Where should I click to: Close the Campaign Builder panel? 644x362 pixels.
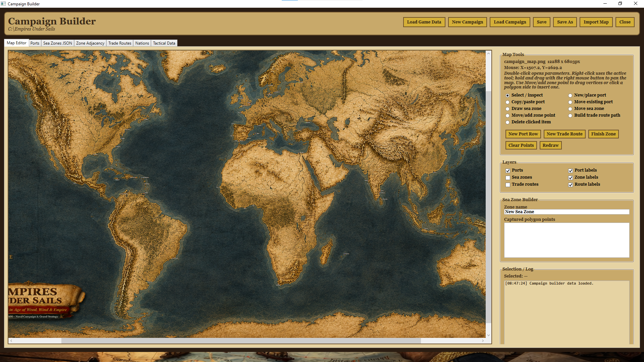(x=625, y=22)
